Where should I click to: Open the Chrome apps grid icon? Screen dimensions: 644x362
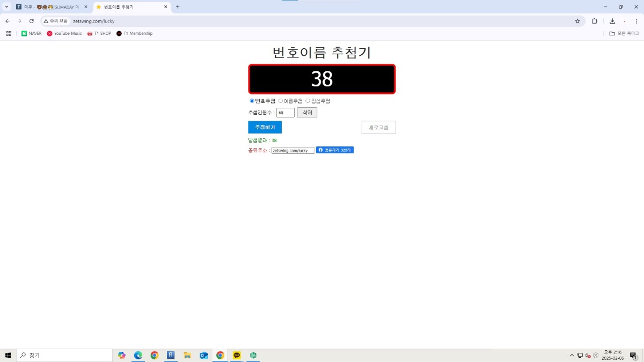[x=9, y=33]
